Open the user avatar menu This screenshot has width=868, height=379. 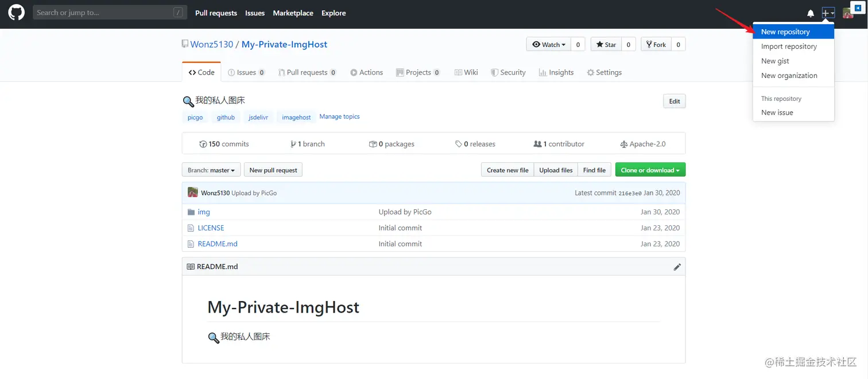point(847,13)
